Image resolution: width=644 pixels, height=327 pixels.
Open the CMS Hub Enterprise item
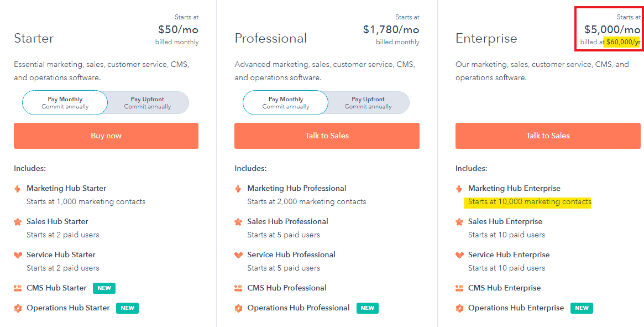click(504, 288)
